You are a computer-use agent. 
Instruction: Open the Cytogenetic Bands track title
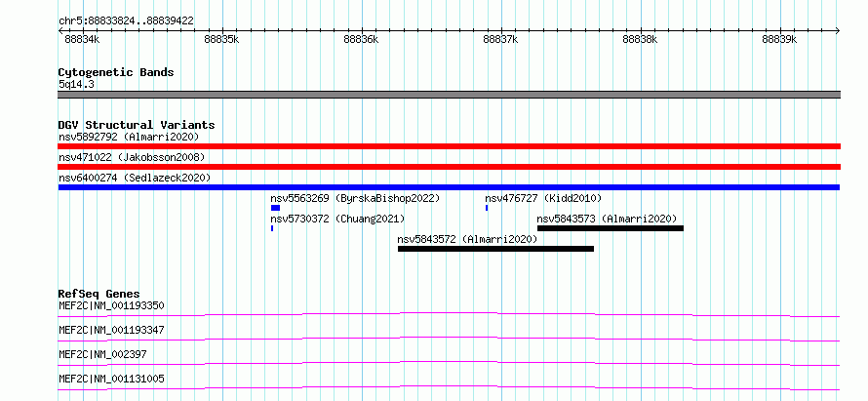[x=116, y=72]
